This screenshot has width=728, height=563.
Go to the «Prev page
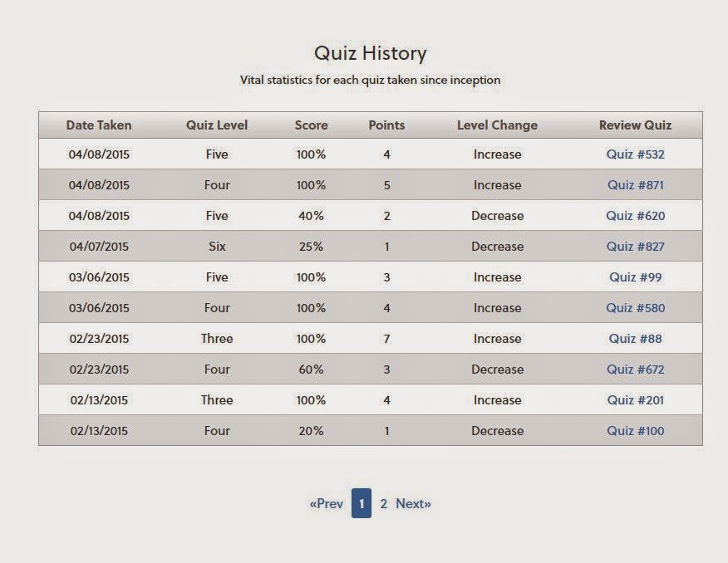tap(326, 504)
